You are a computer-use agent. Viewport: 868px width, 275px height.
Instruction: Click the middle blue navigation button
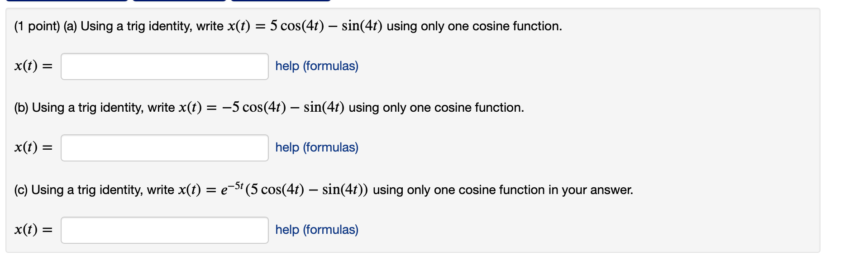[179, 2]
